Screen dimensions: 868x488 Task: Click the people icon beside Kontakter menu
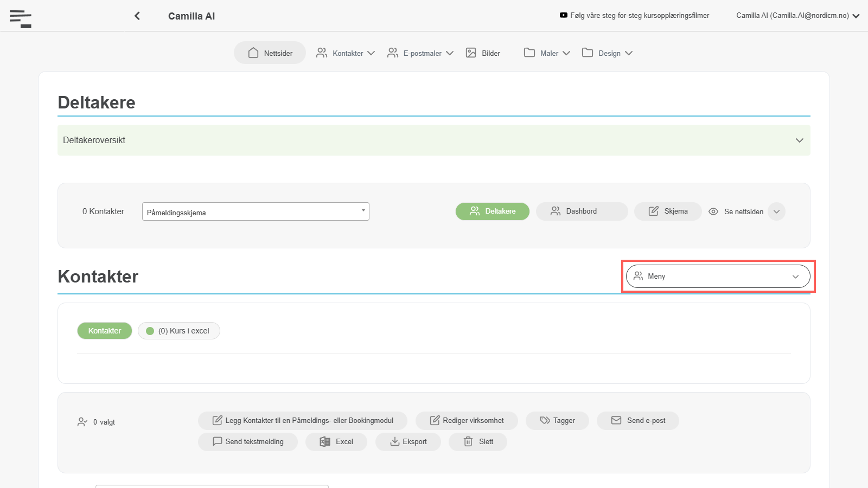[322, 53]
